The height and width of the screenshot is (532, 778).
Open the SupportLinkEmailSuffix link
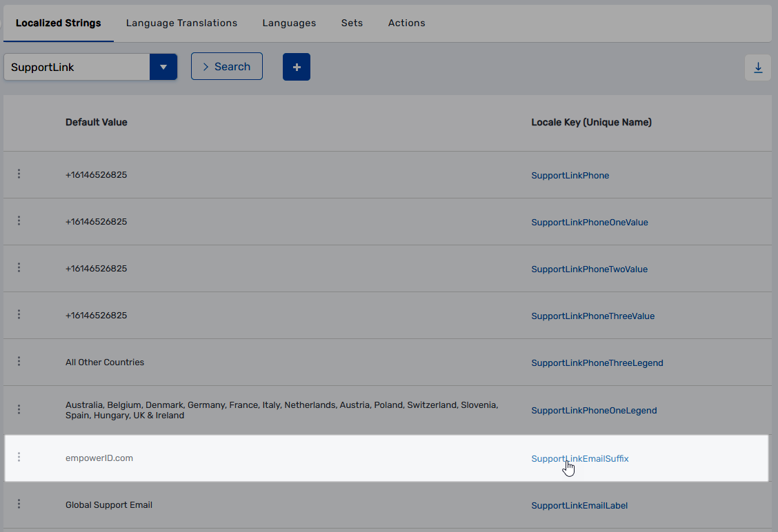[x=579, y=459]
